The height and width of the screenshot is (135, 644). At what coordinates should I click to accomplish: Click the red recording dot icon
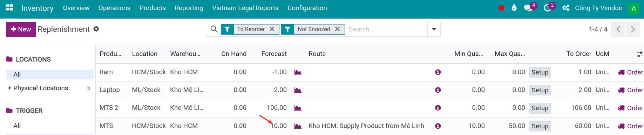(501, 8)
